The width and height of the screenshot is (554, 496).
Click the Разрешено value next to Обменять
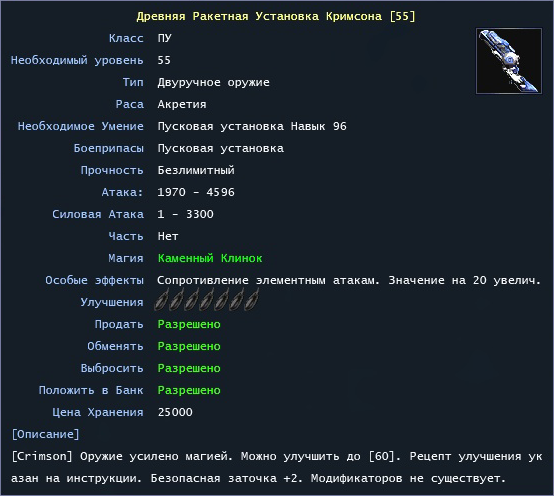point(189,346)
